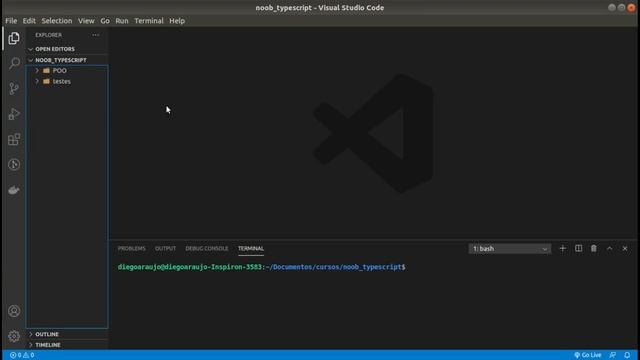Open the Git history icon in activity bar
Image resolution: width=640 pixels, height=360 pixels.
click(x=14, y=164)
